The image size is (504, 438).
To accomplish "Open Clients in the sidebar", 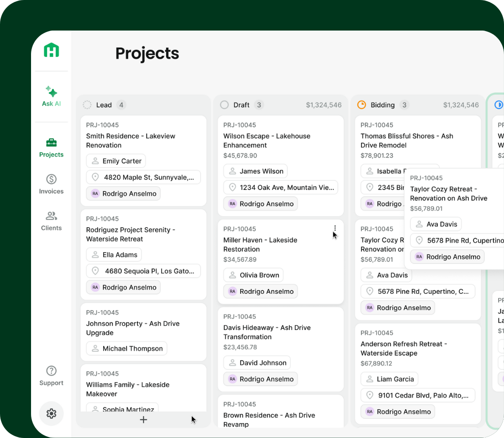I will pyautogui.click(x=52, y=221).
